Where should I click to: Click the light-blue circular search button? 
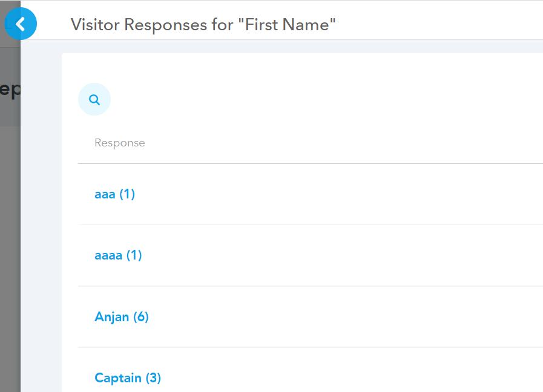pos(94,99)
